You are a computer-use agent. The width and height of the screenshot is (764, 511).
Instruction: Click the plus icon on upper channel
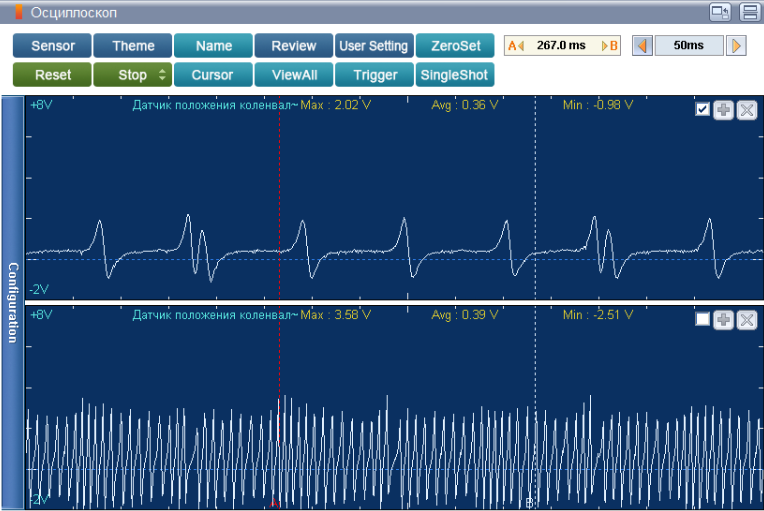coord(724,110)
